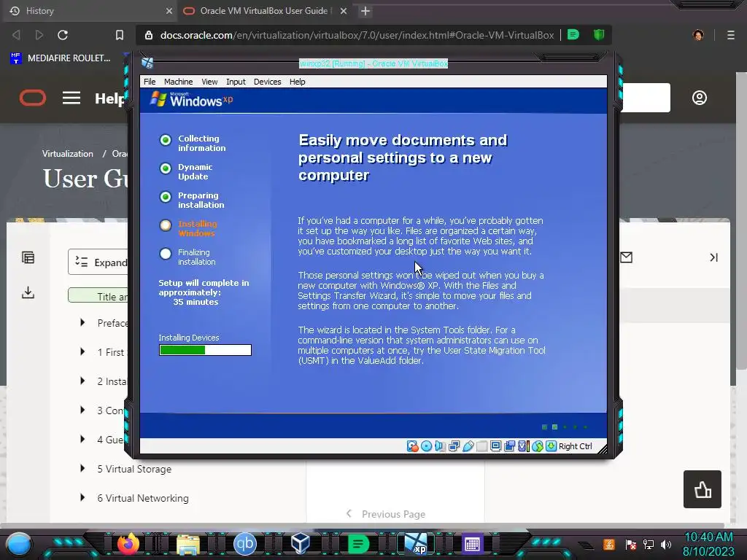
Task: Click the recording status icon
Action: (x=509, y=446)
